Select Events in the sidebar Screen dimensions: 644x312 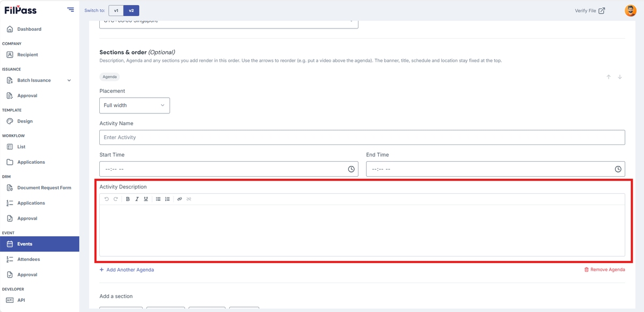coord(40,244)
